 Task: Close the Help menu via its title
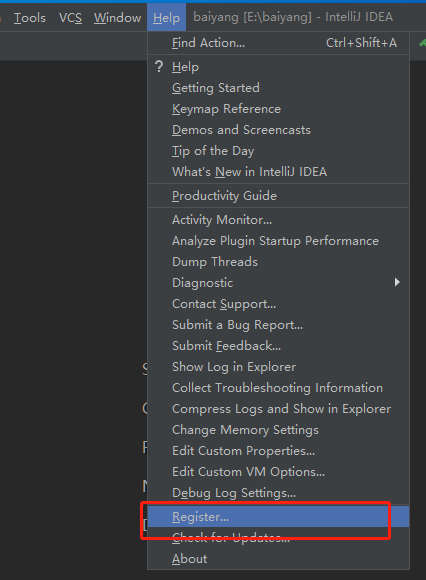[x=166, y=17]
